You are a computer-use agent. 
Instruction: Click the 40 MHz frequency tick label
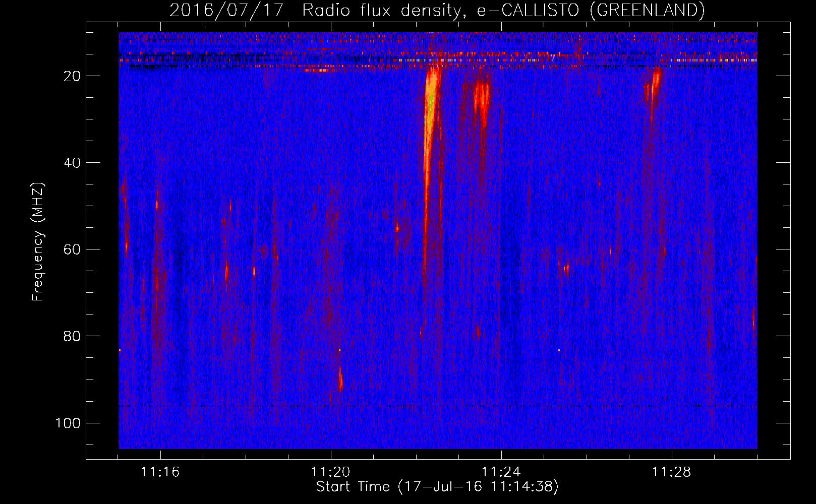pos(72,163)
